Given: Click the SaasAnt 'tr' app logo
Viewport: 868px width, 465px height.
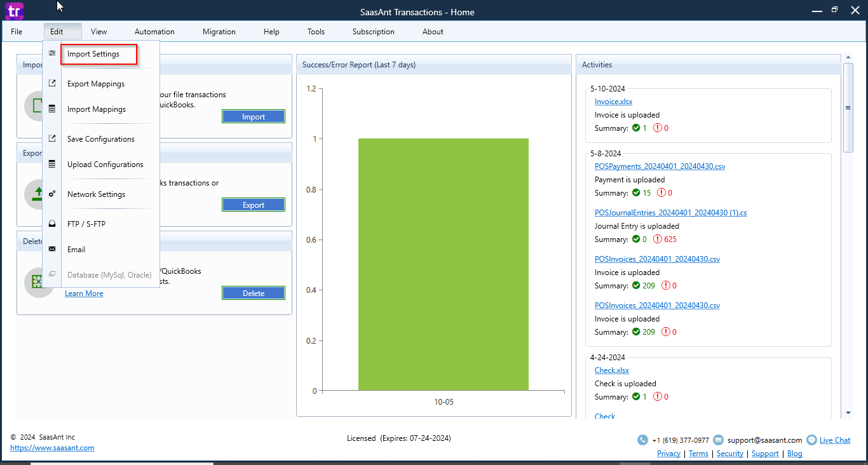Looking at the screenshot, I should [14, 11].
